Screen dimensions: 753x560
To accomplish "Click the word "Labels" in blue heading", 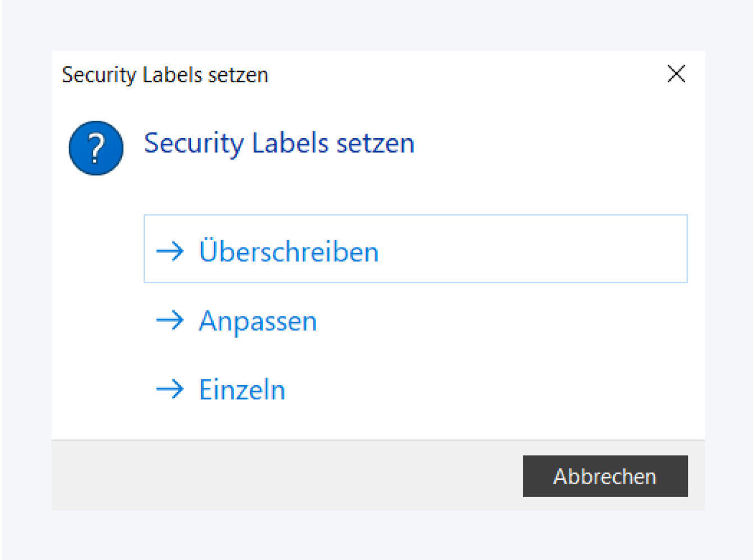I will [x=290, y=143].
